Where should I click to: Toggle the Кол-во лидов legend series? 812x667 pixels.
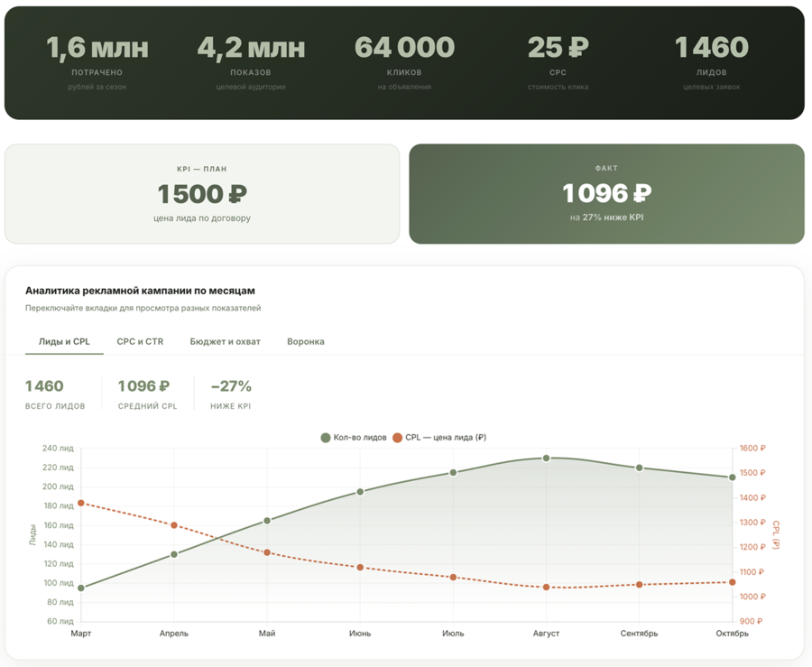point(354,438)
